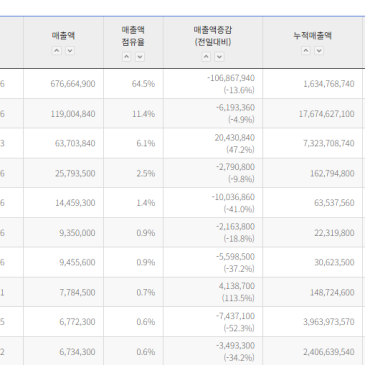
Task: Click the 매출액증감 (전일대비) header label
Action: pos(213,36)
